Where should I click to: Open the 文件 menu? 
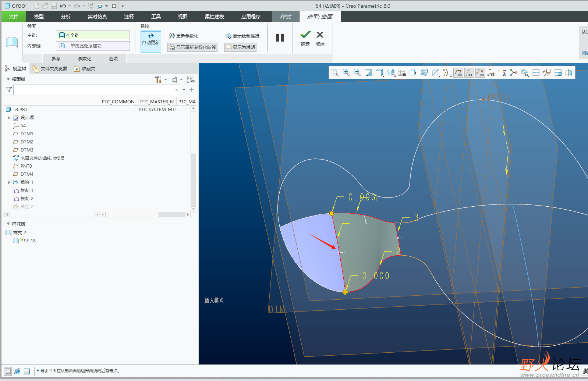14,17
